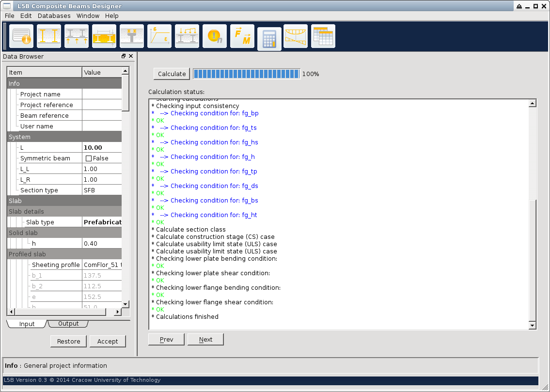
Task: Select the beam supports icon with upward arrows
Action: pos(77,36)
